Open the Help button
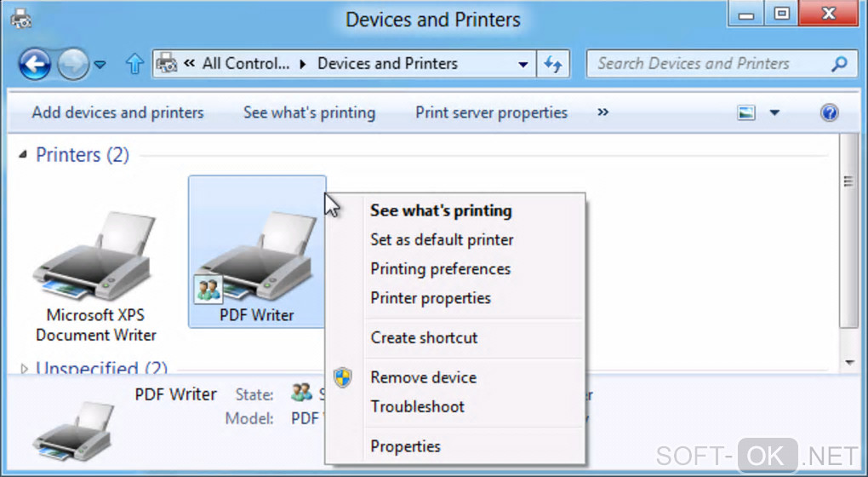Image resolution: width=868 pixels, height=477 pixels. point(829,113)
